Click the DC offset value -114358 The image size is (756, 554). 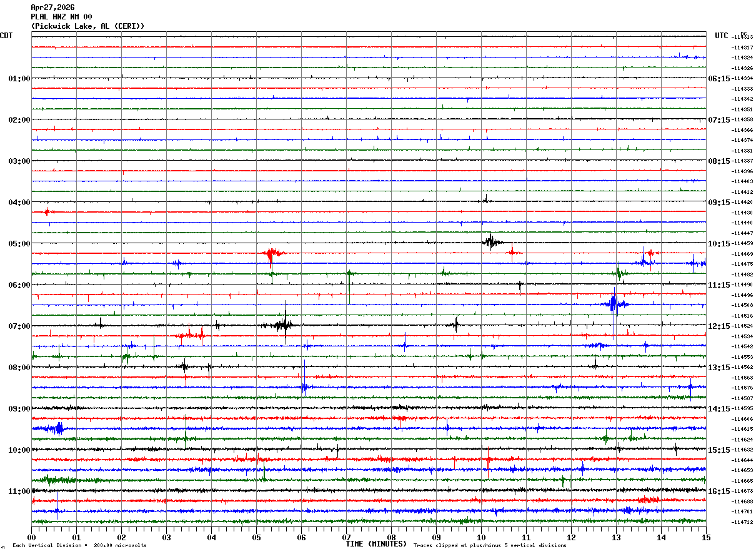coord(742,119)
